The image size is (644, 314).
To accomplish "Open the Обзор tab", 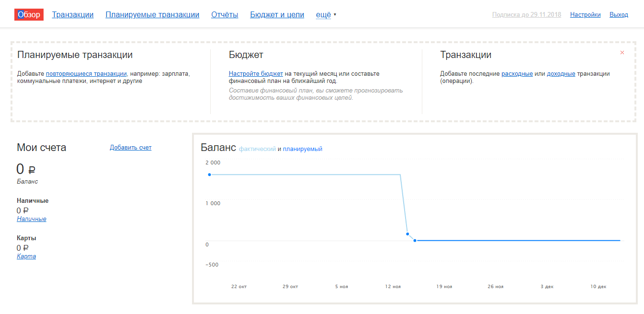I will pos(29,15).
